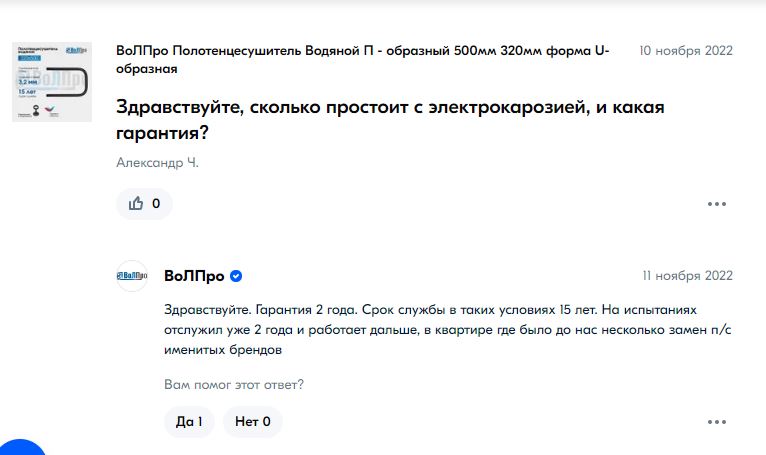
Task: Click blue circular chat bubble at bottom left
Action: 21,449
